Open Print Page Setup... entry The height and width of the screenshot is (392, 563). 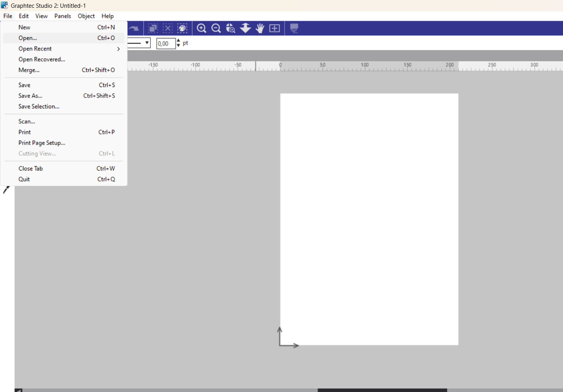click(x=64, y=143)
